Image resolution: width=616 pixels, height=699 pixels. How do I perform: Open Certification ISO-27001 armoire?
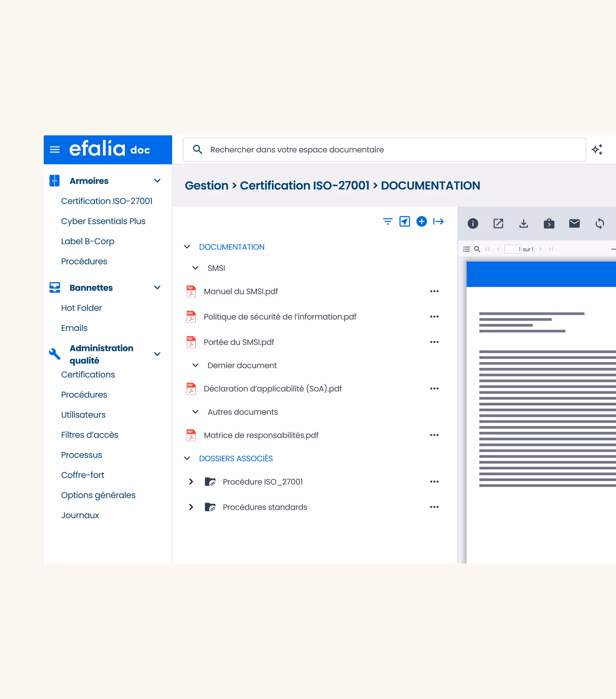pos(107,201)
